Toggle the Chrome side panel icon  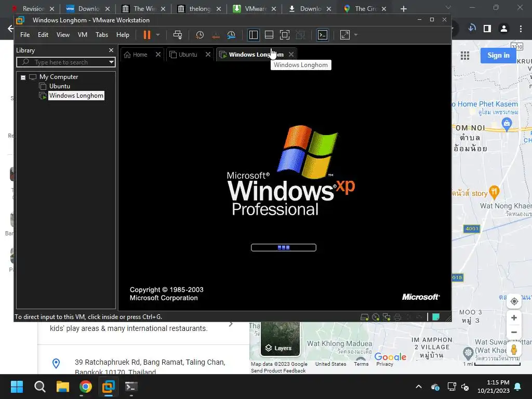(487, 29)
